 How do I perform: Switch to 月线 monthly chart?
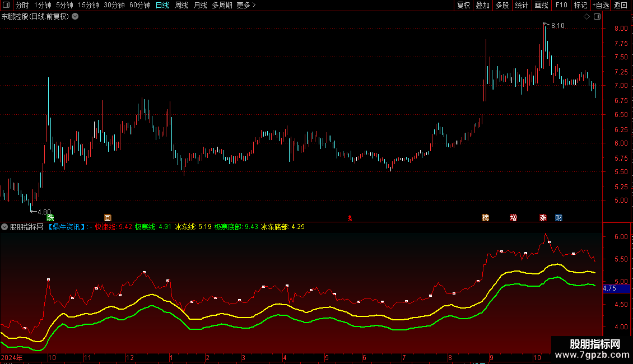[200, 5]
